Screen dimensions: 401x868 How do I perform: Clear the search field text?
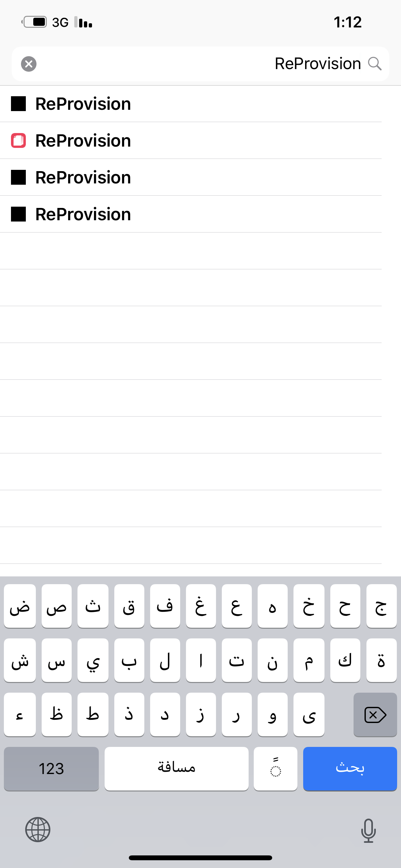pyautogui.click(x=29, y=64)
